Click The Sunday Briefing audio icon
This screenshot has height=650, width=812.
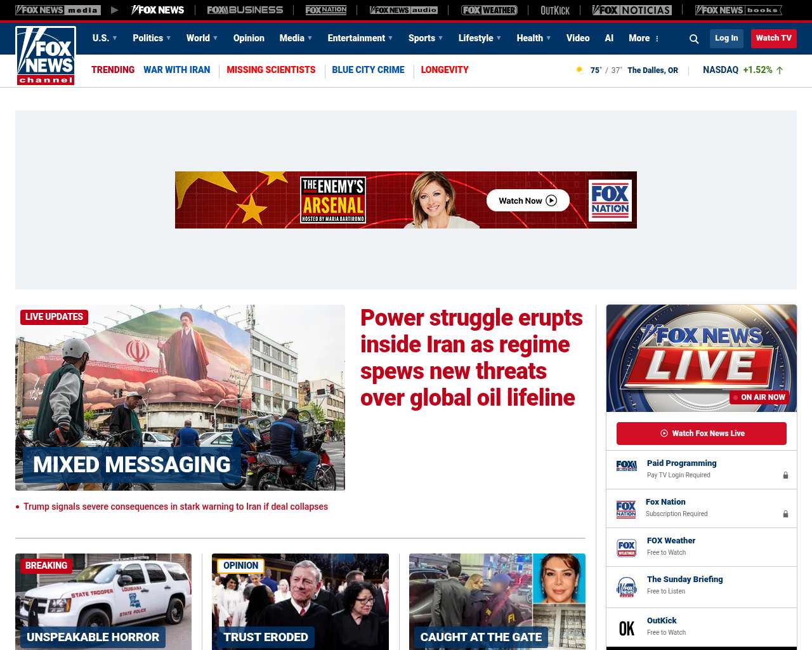(627, 587)
